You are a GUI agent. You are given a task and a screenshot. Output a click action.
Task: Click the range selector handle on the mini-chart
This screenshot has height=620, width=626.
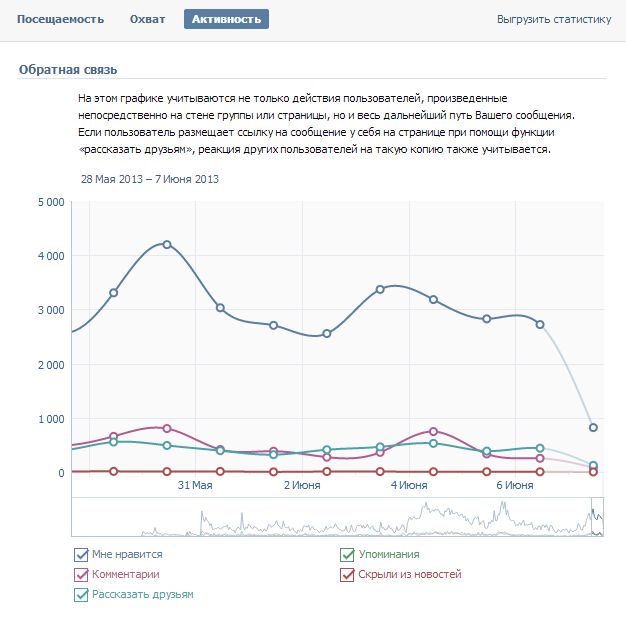[596, 517]
